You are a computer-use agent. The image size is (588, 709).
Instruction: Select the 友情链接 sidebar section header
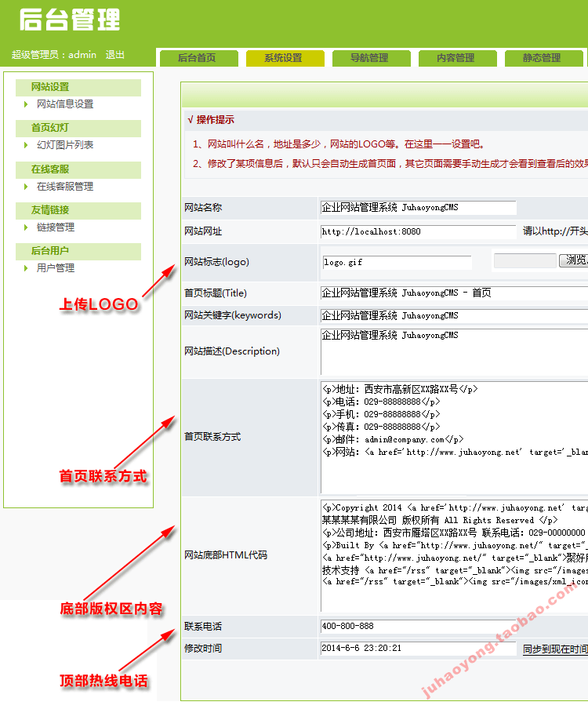click(78, 210)
